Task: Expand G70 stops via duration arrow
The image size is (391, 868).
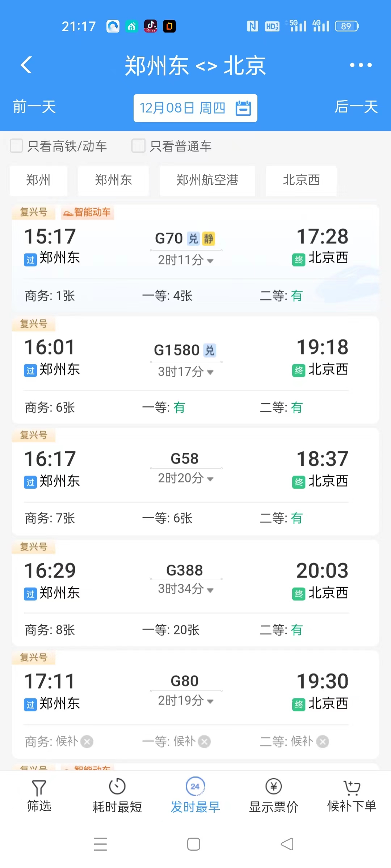Action: pyautogui.click(x=210, y=261)
